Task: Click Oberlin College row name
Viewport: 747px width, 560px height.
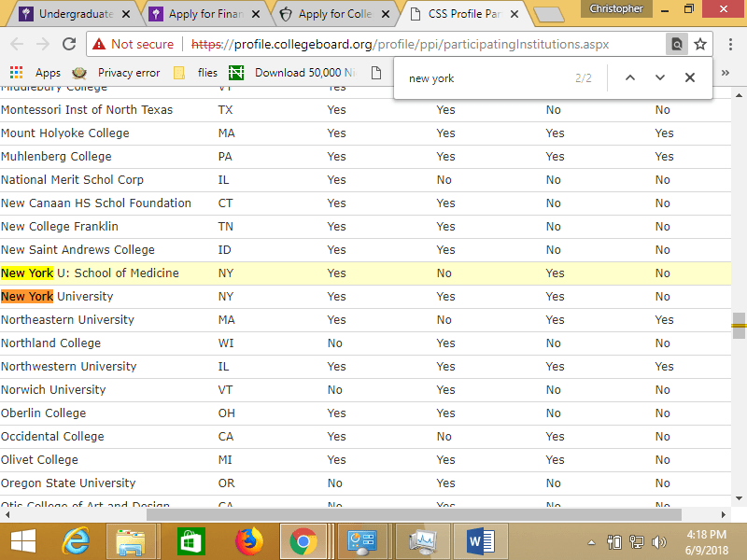Action: [43, 413]
